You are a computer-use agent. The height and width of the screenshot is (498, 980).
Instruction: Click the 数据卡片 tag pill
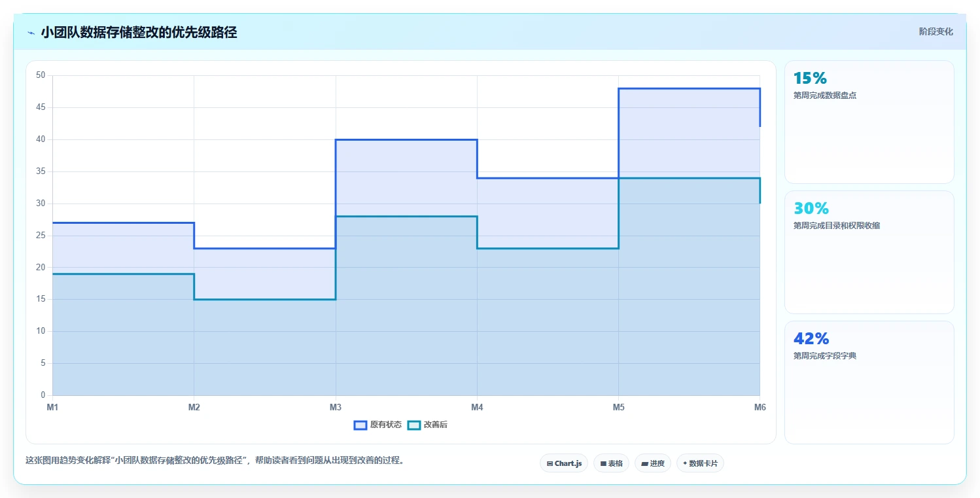pos(700,463)
